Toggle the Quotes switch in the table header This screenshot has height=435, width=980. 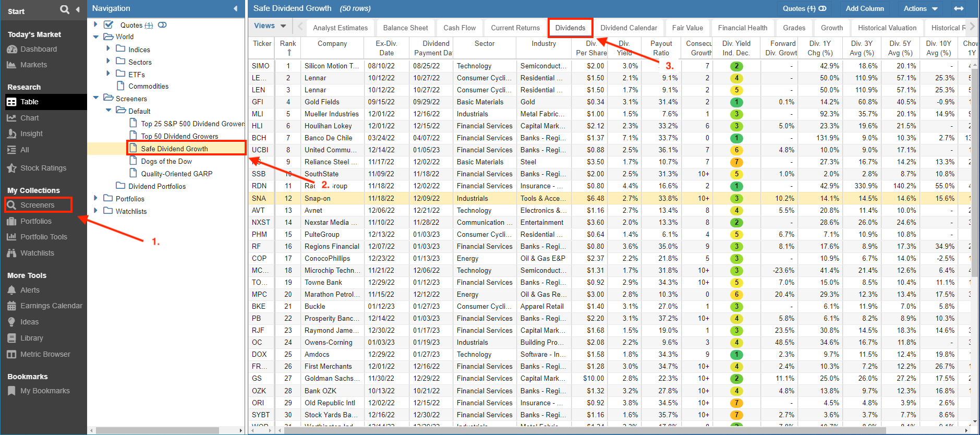(822, 8)
